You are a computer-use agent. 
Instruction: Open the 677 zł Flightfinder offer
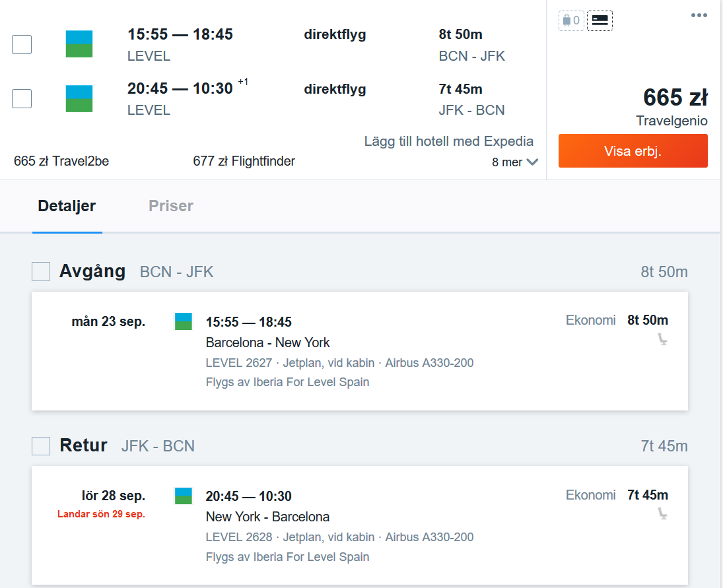coord(244,161)
